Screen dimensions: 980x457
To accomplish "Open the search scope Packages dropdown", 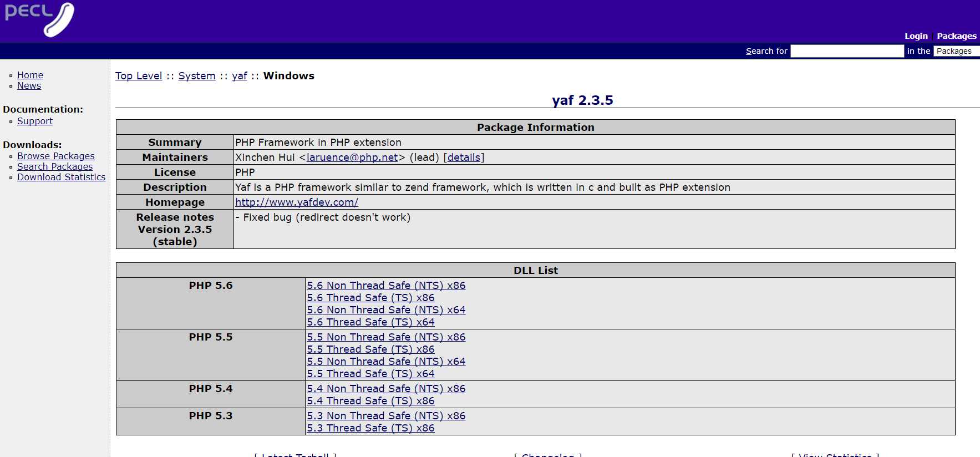I will pos(957,51).
